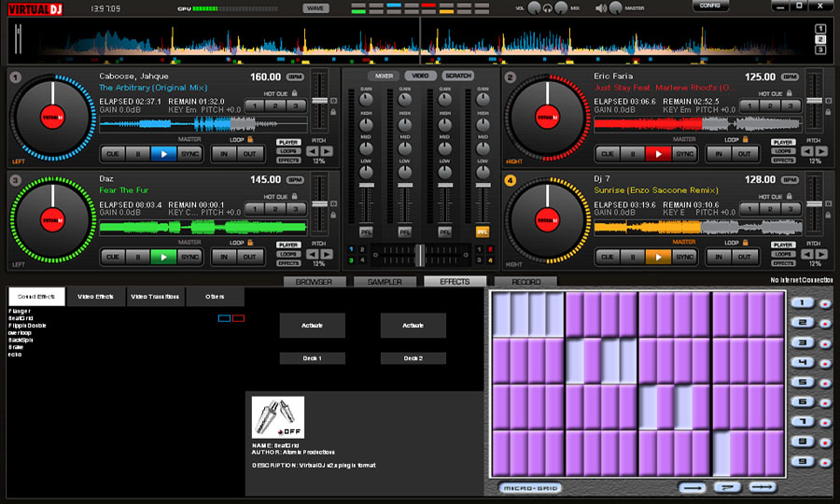Open the Effects panel on deck 3
The height and width of the screenshot is (504, 840).
coord(288,262)
